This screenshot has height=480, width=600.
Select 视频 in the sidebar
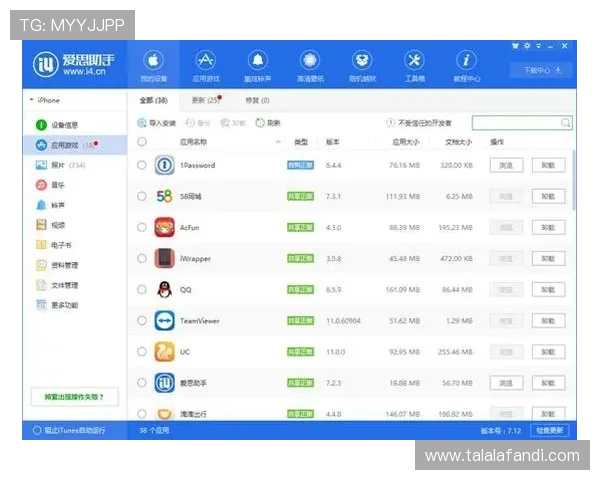click(75, 225)
